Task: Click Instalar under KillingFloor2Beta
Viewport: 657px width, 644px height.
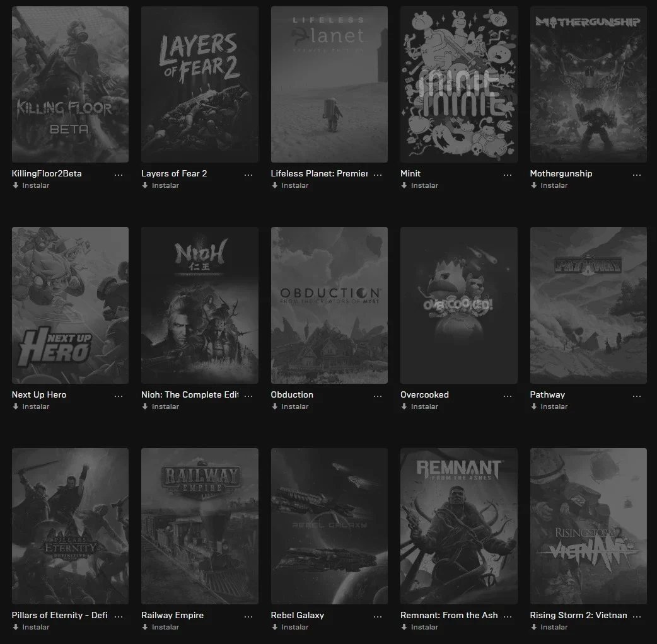Action: (31, 185)
